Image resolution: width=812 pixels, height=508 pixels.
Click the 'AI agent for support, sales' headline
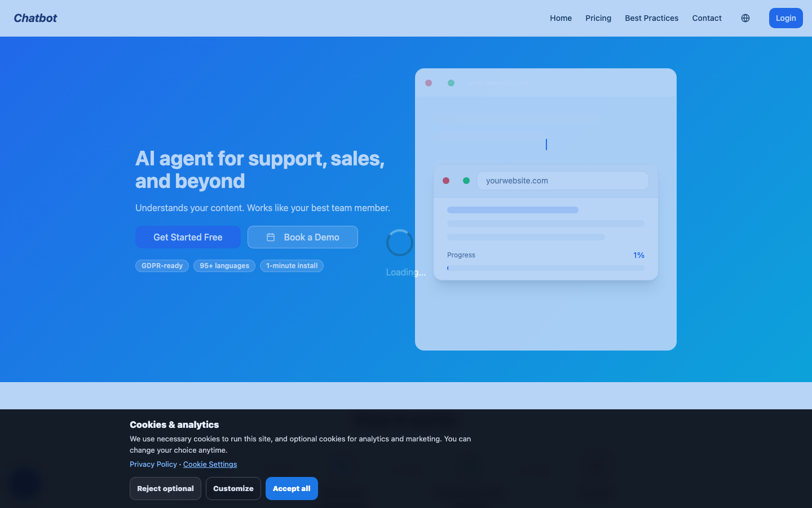click(x=260, y=170)
